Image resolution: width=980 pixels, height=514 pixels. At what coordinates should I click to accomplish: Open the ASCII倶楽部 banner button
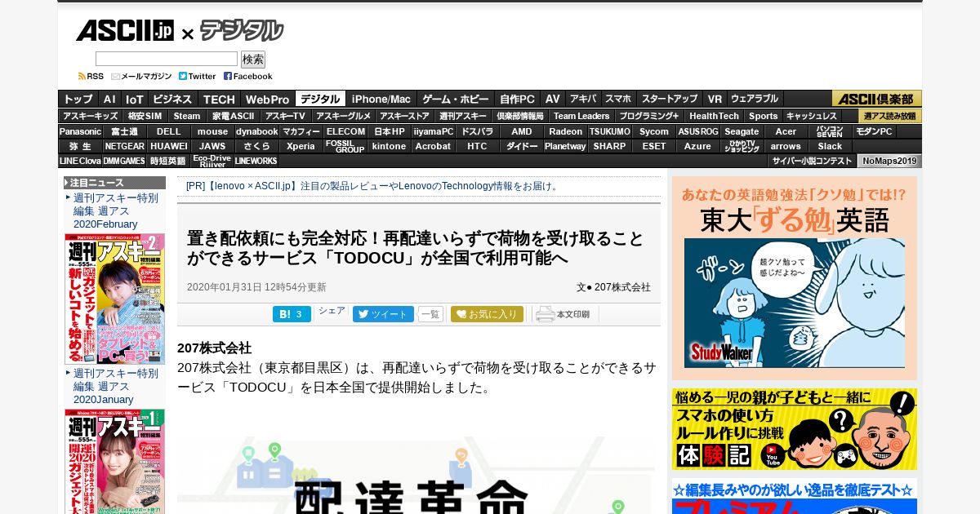(x=877, y=99)
